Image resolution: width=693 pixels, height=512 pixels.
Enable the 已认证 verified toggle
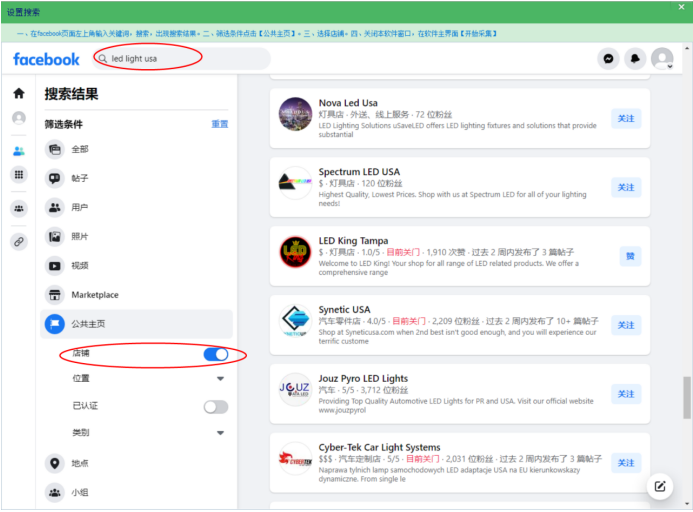[216, 407]
